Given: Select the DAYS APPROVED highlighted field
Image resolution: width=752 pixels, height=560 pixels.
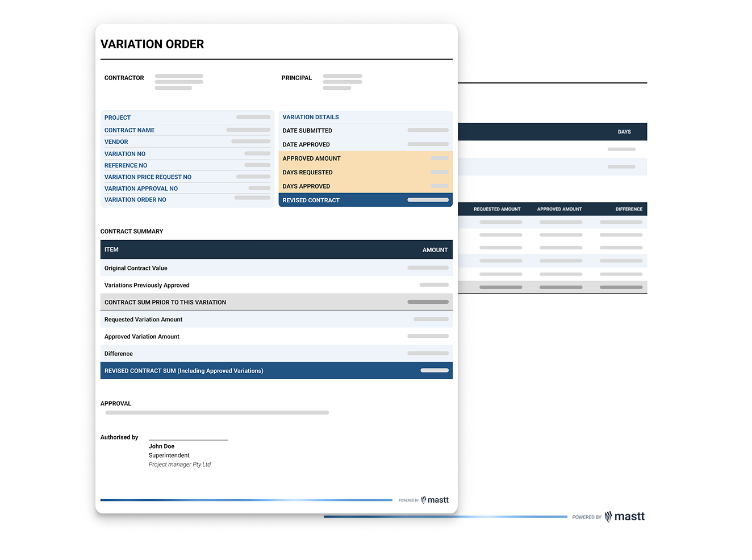Looking at the screenshot, I should pyautogui.click(x=365, y=186).
